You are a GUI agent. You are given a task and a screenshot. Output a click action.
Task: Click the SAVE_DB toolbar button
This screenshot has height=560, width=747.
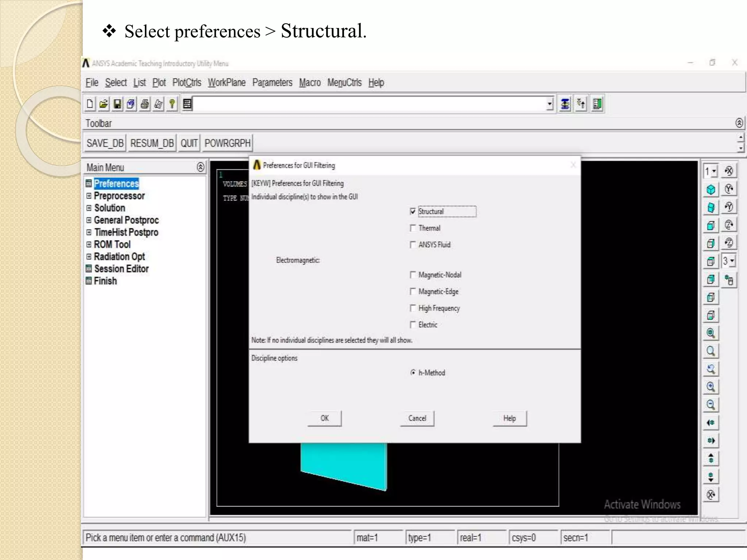[x=105, y=143]
